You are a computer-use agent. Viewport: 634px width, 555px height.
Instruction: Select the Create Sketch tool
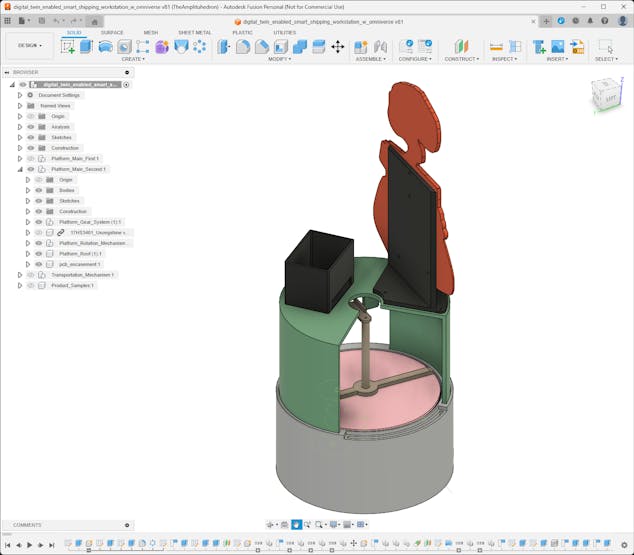pos(68,46)
